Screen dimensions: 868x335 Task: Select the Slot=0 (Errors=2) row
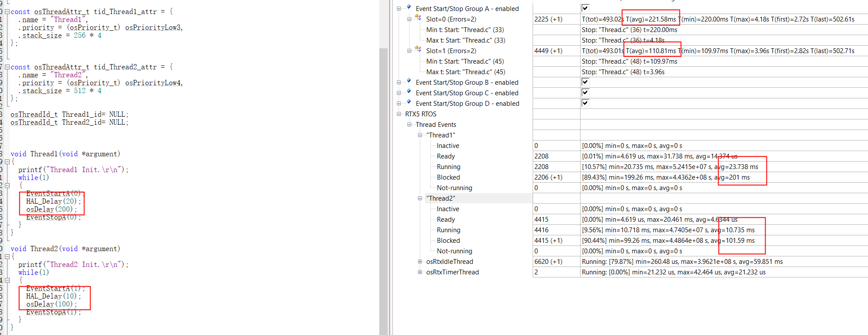pos(451,19)
